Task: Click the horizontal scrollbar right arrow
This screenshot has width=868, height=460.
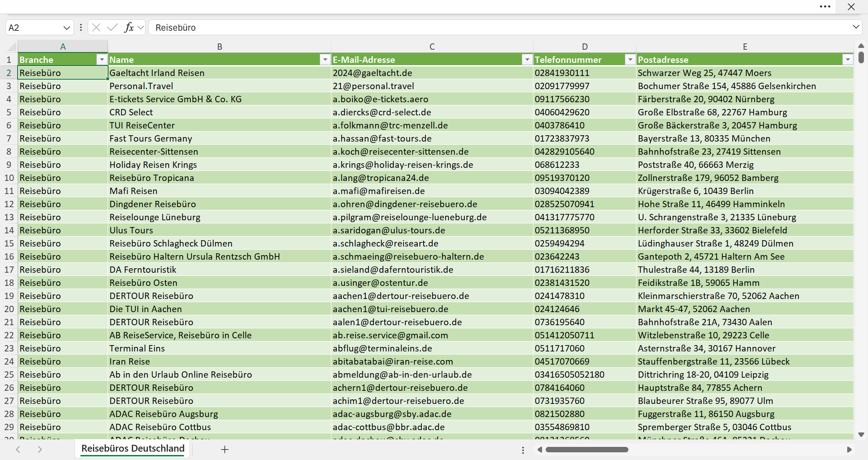Action: [x=849, y=450]
